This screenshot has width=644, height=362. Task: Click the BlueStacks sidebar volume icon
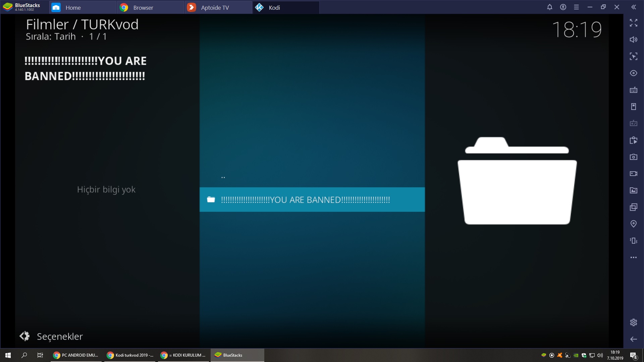(x=634, y=40)
